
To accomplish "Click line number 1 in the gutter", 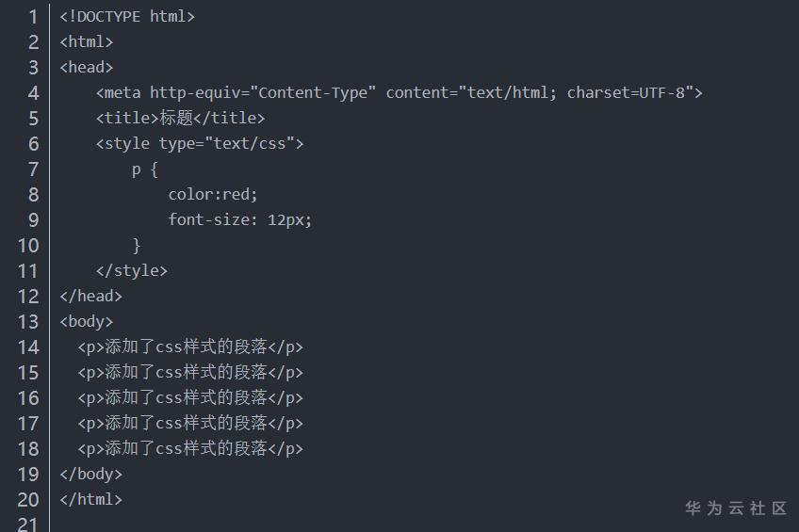I will [x=33, y=17].
